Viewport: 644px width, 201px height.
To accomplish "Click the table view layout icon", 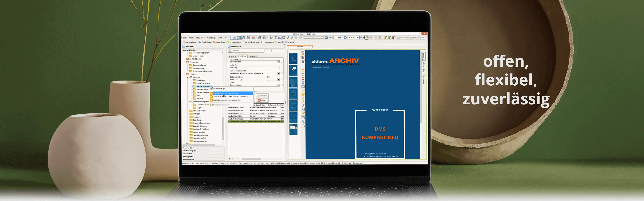I will point(235,38).
